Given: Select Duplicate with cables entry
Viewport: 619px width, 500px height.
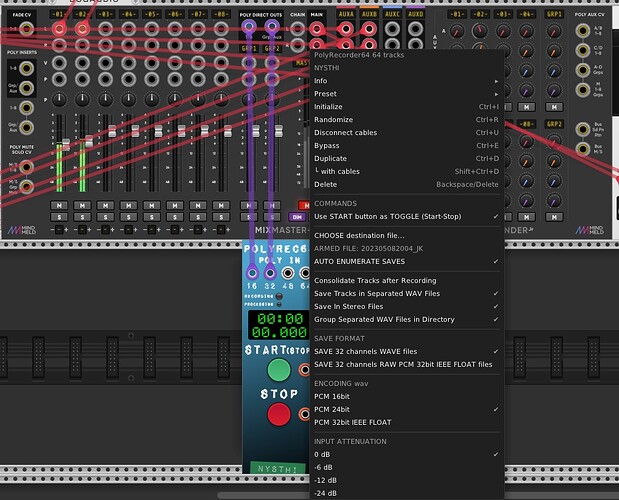Looking at the screenshot, I should tap(406, 171).
